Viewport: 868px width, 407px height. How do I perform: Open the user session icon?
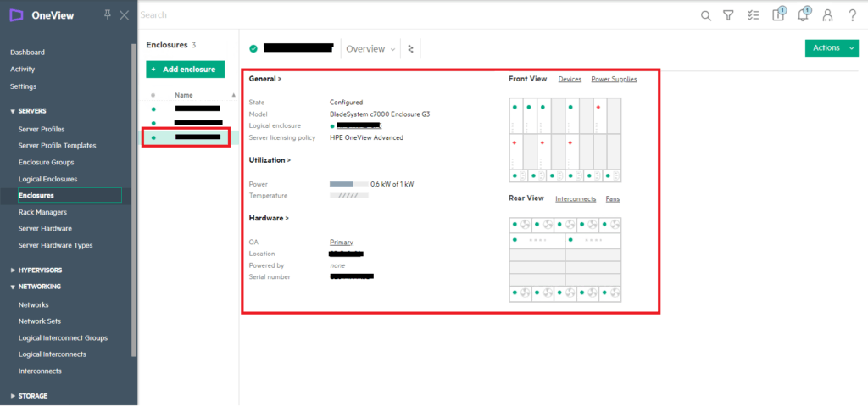[827, 15]
